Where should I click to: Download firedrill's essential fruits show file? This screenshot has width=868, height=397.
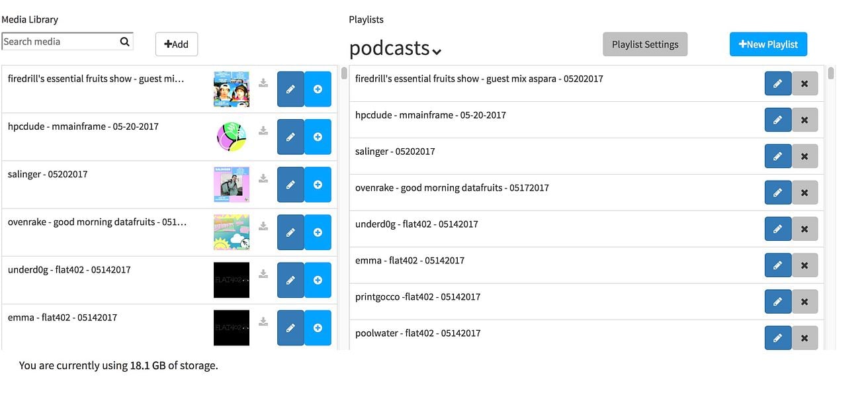click(x=263, y=83)
